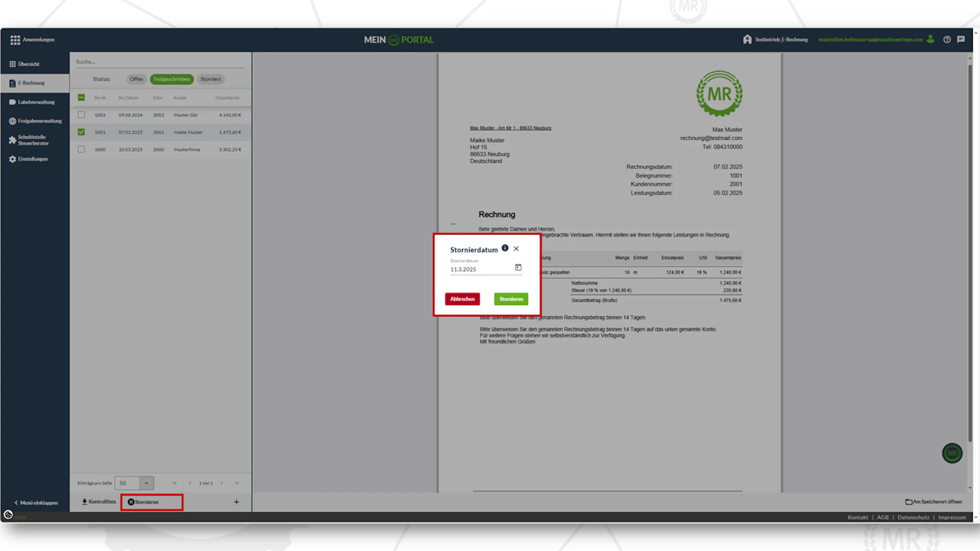Screen dimensions: 980x551
Task: Click the Suche search field
Action: tap(160, 62)
